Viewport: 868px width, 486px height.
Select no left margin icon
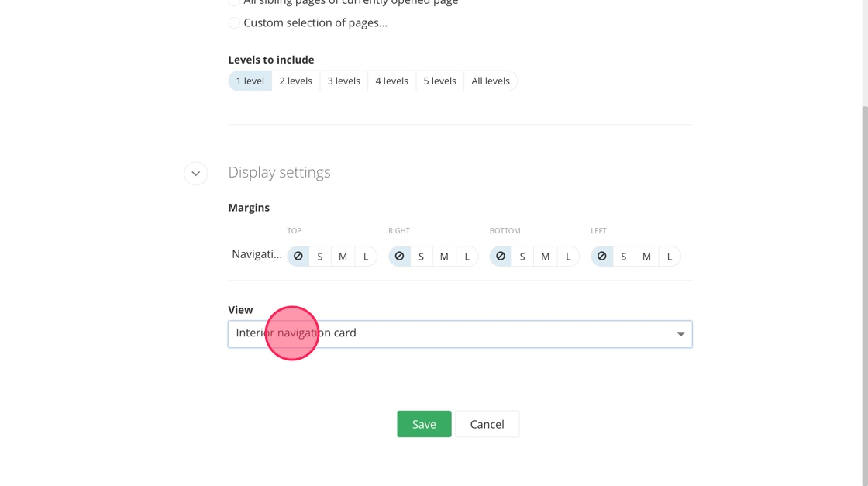click(x=602, y=257)
